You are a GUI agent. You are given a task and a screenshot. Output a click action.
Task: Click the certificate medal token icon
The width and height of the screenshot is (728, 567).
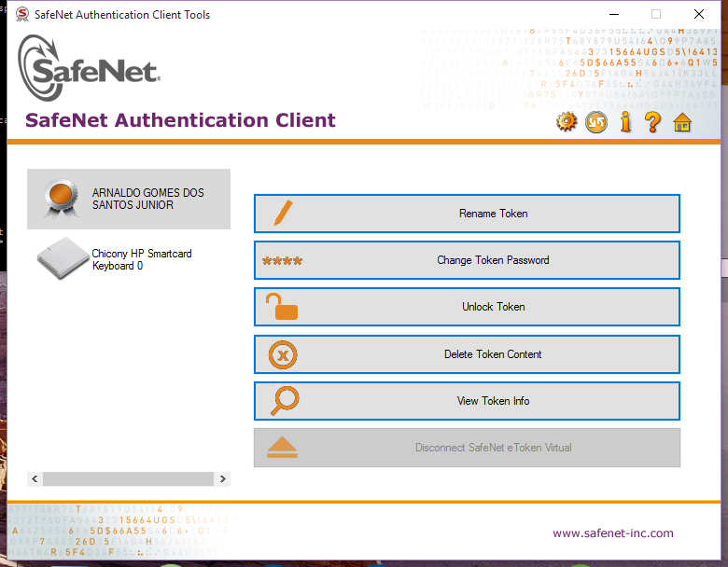pyautogui.click(x=62, y=198)
